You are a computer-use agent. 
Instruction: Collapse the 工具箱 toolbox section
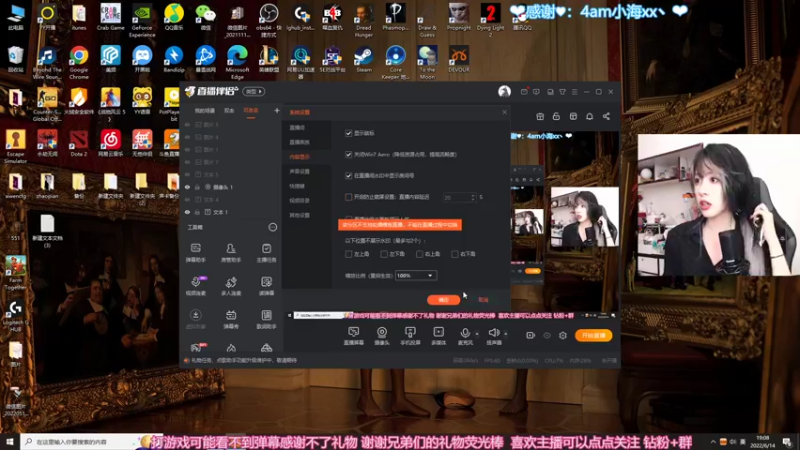click(272, 227)
